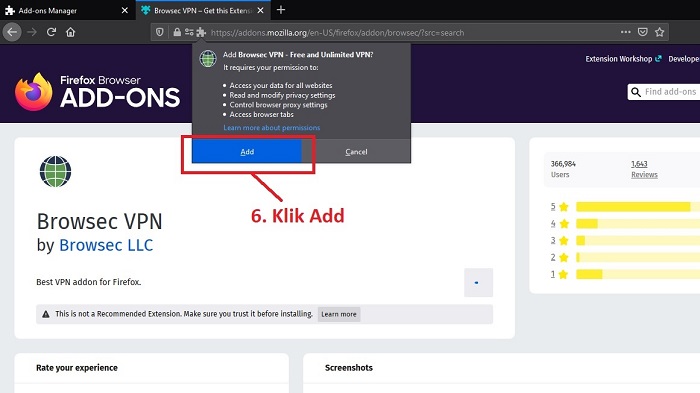This screenshot has width=700, height=393.
Task: Save page to Pocket icon
Action: [642, 32]
